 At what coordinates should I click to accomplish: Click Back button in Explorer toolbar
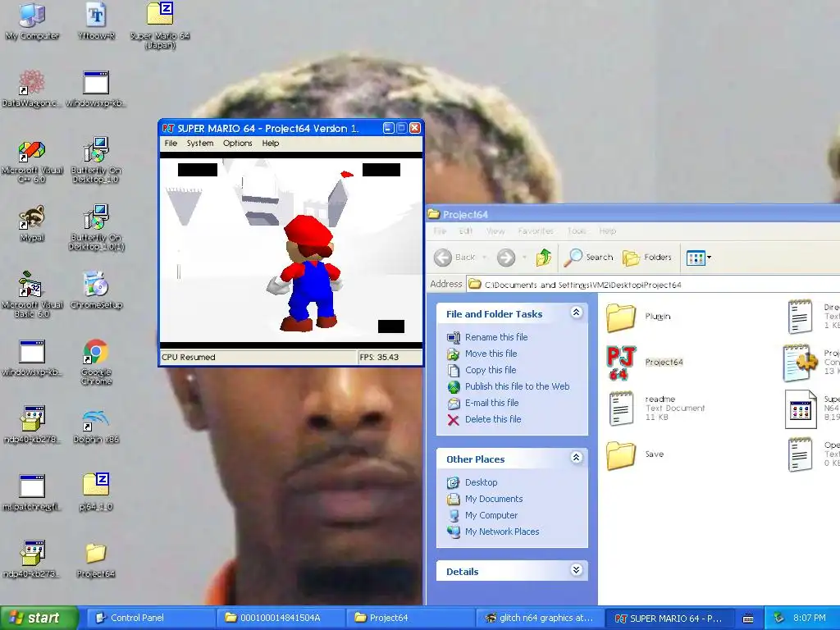pos(454,258)
